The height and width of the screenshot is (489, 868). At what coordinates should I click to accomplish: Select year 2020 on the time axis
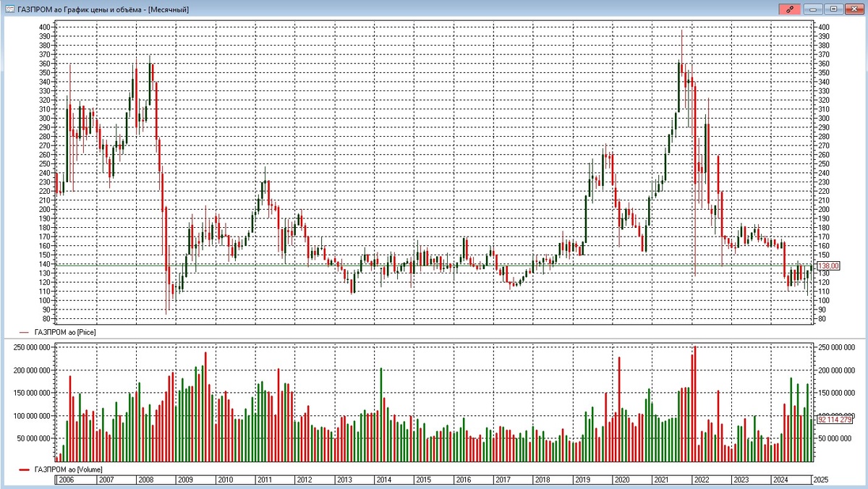click(621, 480)
